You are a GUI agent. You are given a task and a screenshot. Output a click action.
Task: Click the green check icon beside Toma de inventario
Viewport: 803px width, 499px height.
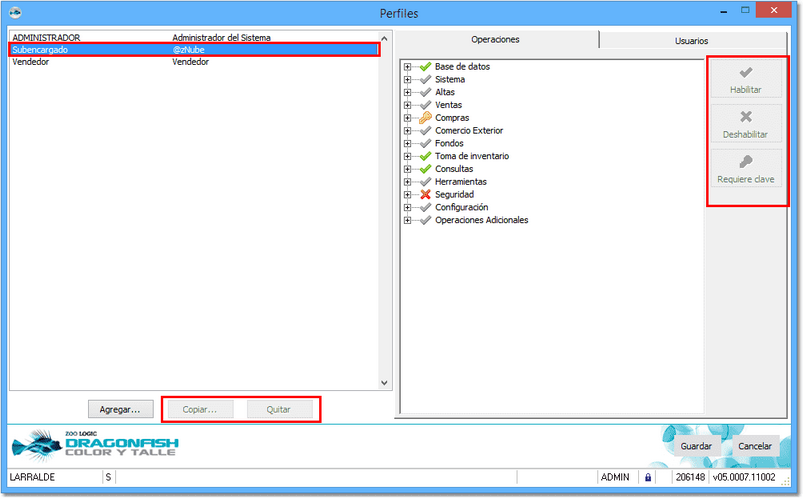click(x=425, y=156)
